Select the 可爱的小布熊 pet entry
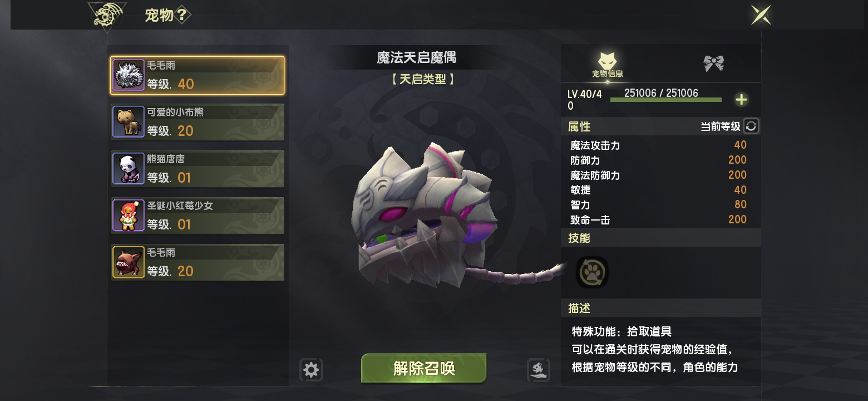 [x=198, y=122]
